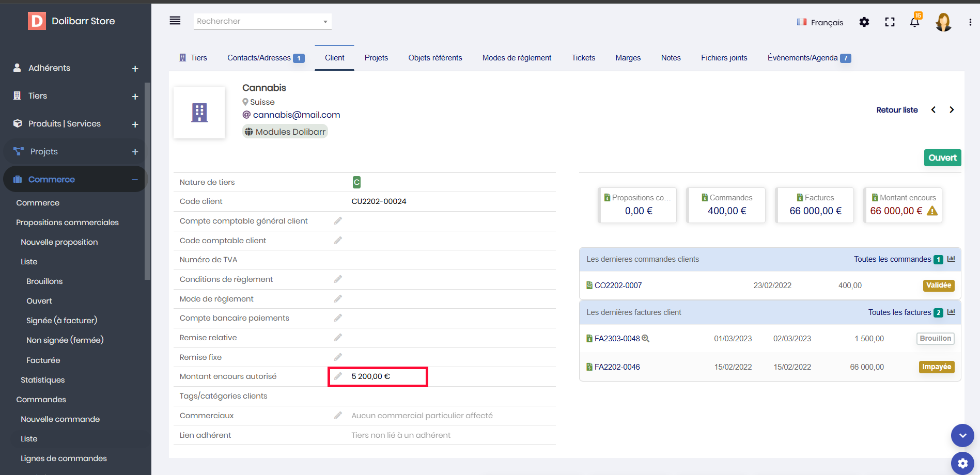
Task: Expand the Projets sidebar section
Action: tap(135, 152)
